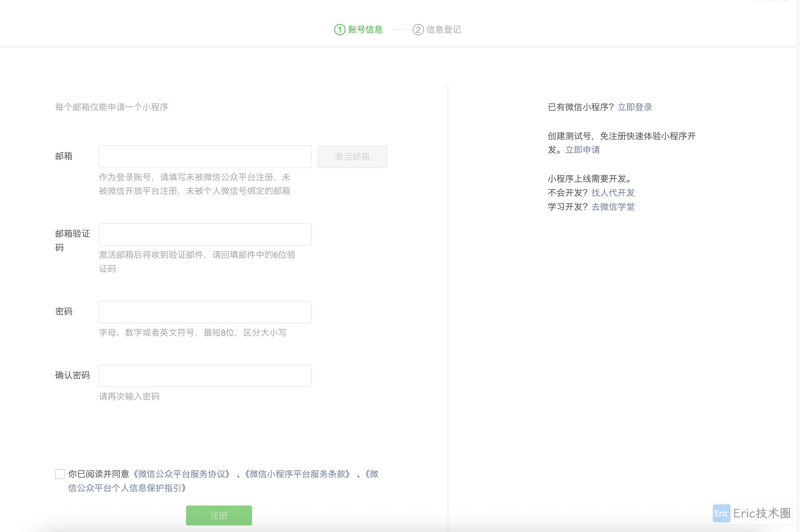Open the 去微信学堂 link
800x532 pixels.
click(613, 207)
